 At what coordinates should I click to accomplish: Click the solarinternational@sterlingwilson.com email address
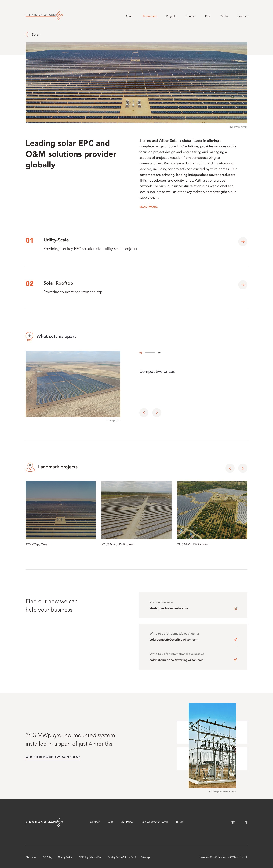coord(177,660)
